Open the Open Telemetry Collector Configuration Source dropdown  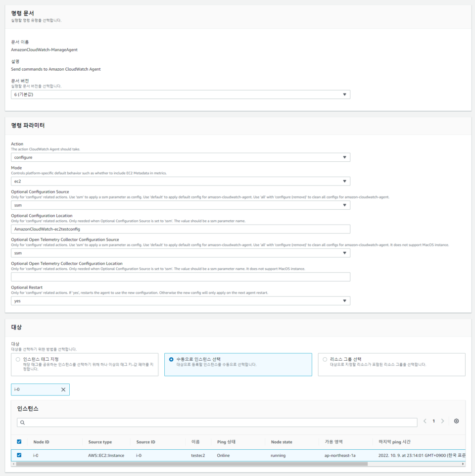click(x=344, y=252)
